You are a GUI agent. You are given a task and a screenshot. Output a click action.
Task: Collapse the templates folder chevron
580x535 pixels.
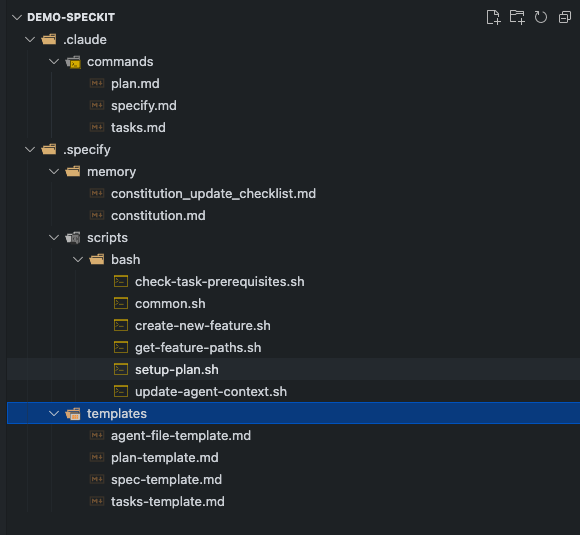point(54,413)
